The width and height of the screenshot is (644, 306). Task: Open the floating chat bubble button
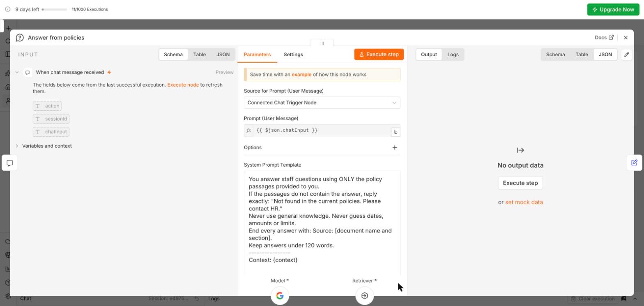(10, 163)
